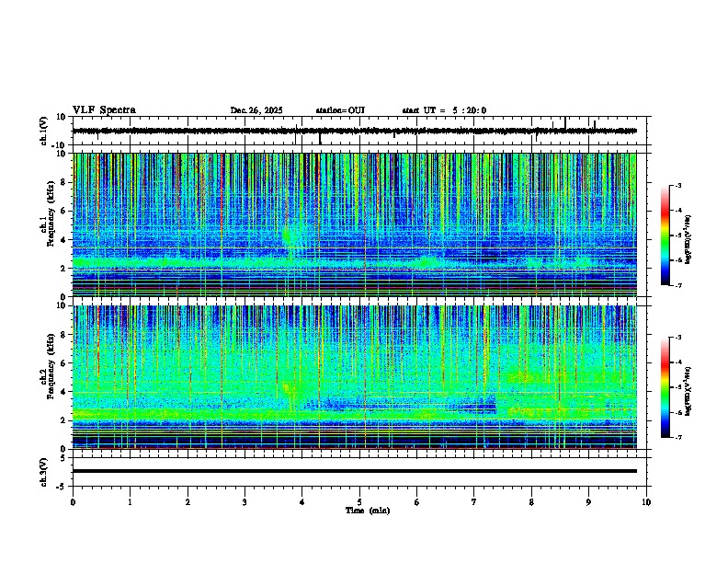Click tick label "7" on the time axis

474,502
